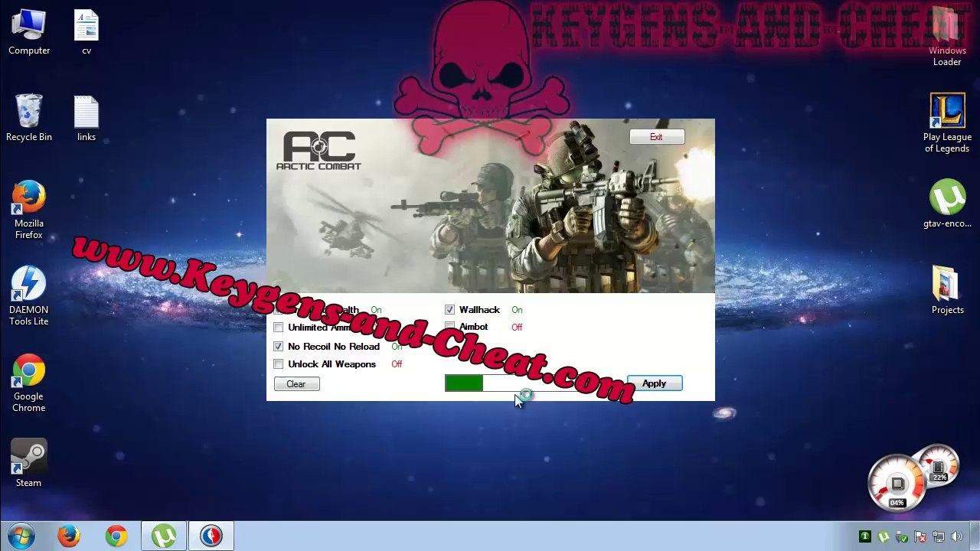Select the gtav-enco torrent file icon

pos(947,204)
